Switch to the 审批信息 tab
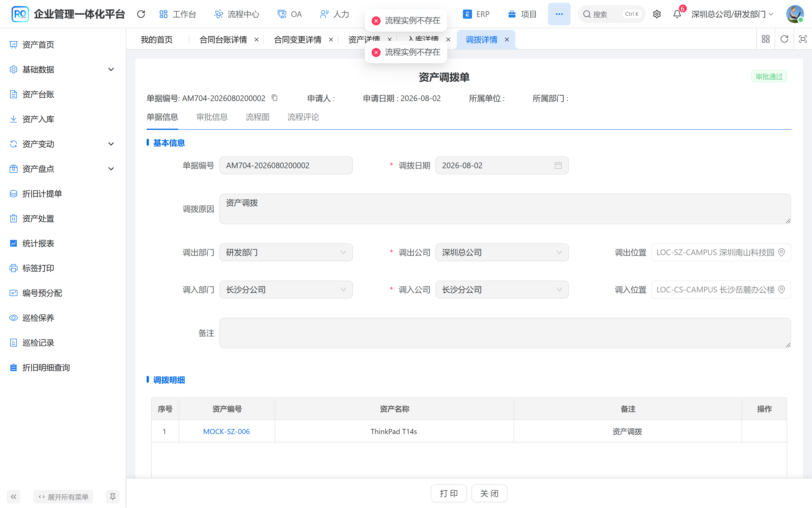The image size is (812, 508). pos(212,117)
